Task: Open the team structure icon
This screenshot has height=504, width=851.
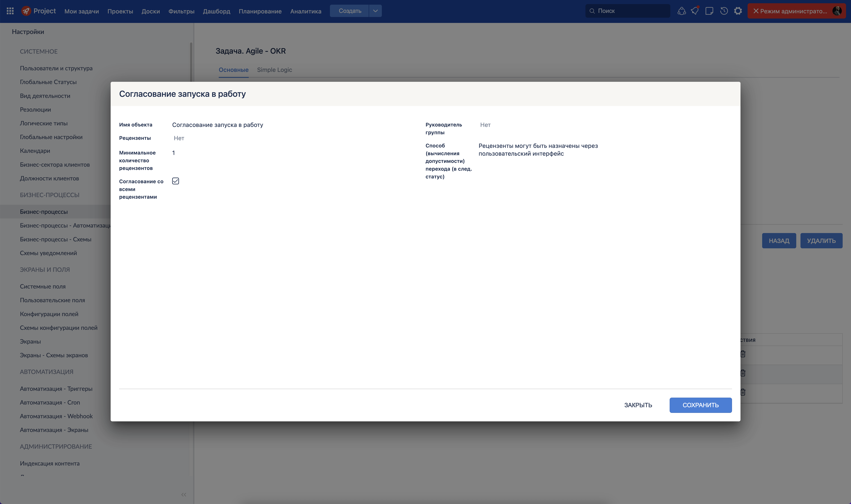Action: tap(681, 11)
